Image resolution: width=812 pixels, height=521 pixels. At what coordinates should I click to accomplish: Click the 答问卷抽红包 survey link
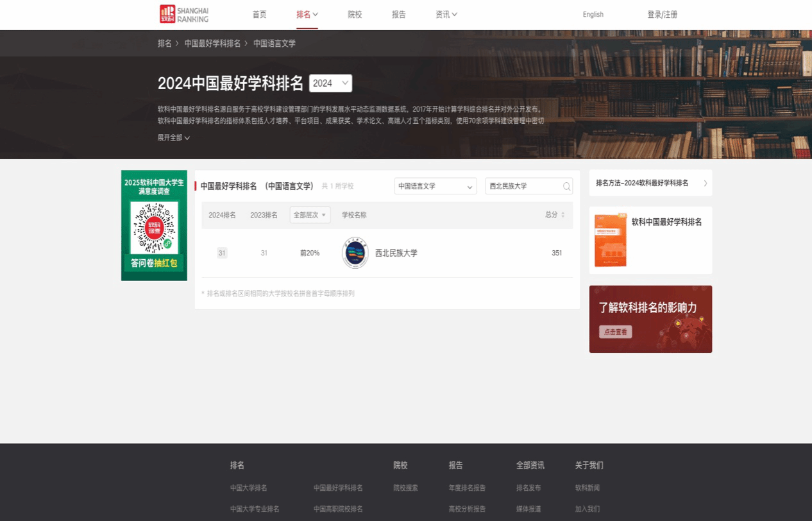tap(154, 263)
